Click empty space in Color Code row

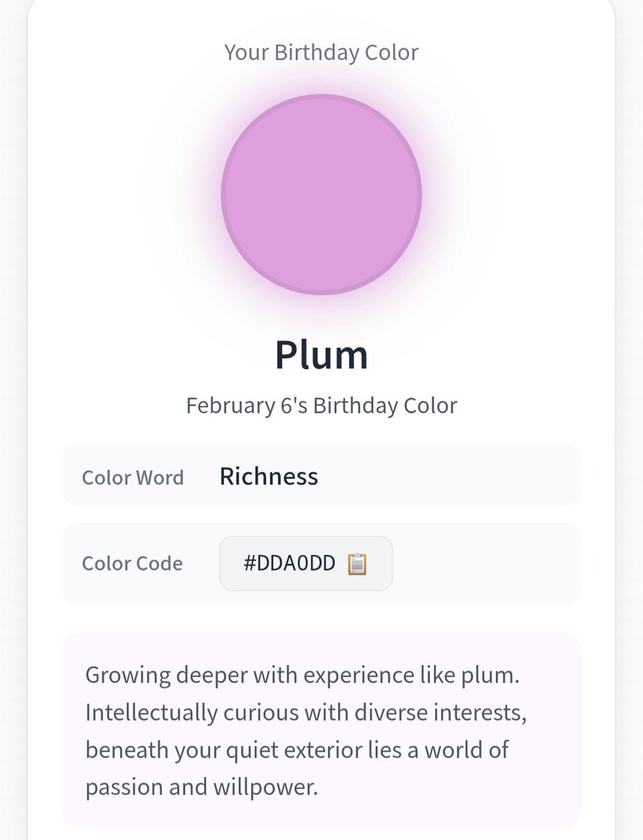pyautogui.click(x=487, y=563)
